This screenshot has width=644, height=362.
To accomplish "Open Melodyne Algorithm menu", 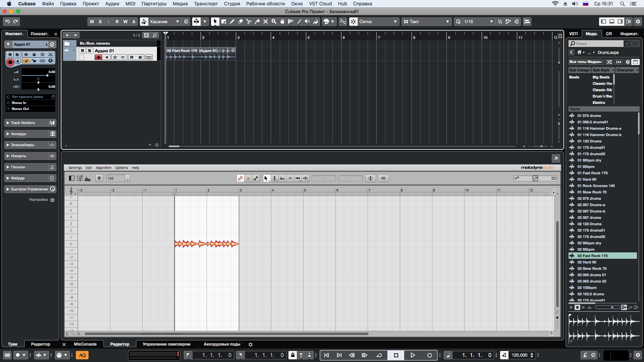I will [103, 168].
